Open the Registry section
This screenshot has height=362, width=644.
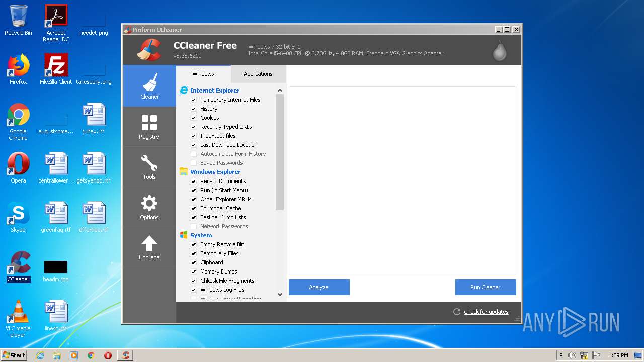click(x=149, y=126)
